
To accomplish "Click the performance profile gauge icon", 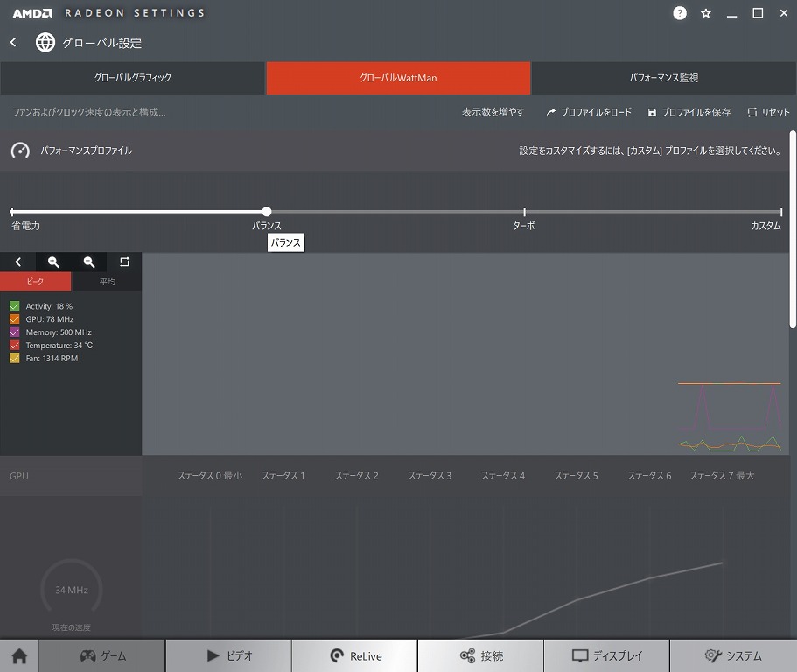I will click(20, 150).
